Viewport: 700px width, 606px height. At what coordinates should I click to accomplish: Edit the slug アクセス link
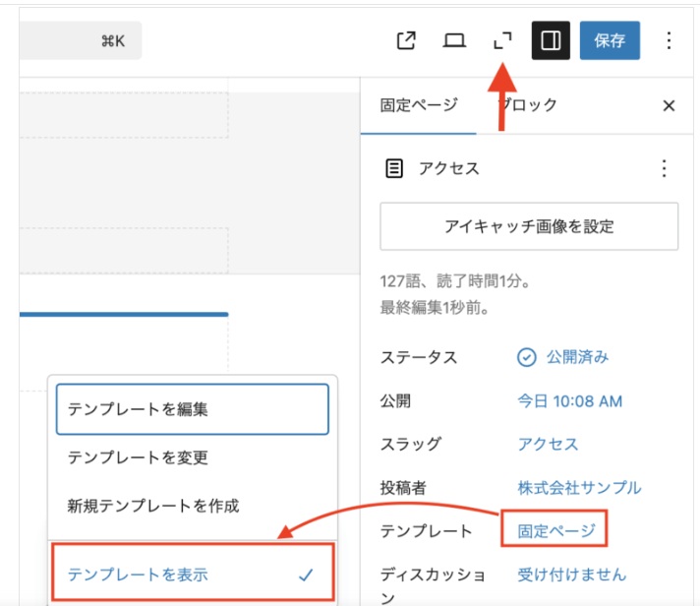pyautogui.click(x=548, y=444)
